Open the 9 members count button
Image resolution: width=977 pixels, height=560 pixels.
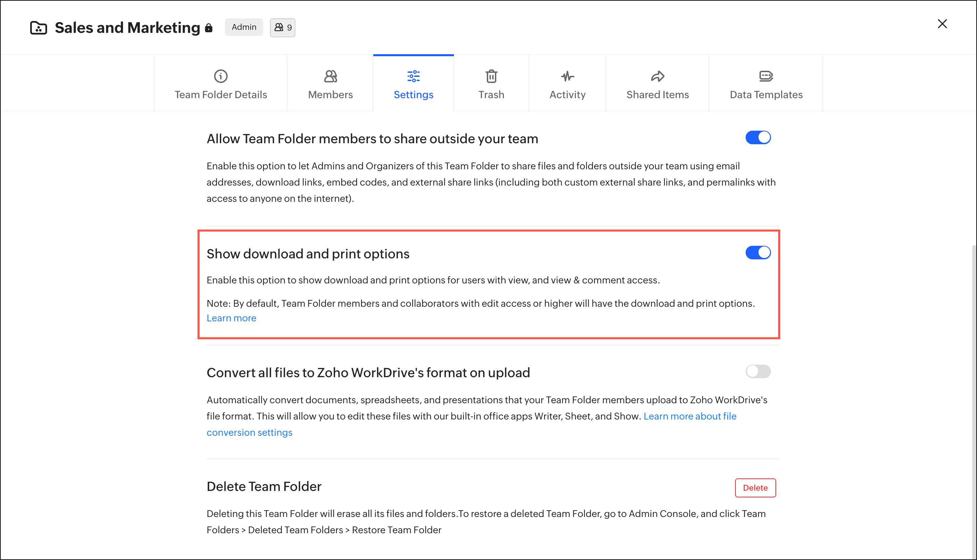click(283, 28)
